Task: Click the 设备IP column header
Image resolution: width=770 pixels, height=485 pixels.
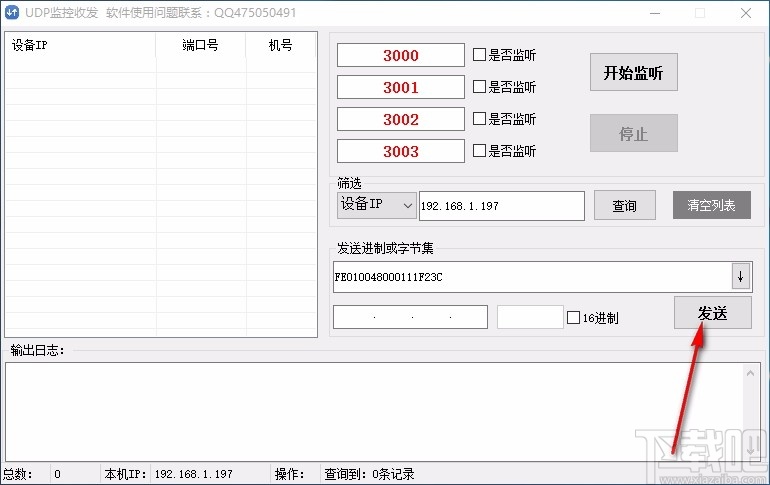Action: 81,46
